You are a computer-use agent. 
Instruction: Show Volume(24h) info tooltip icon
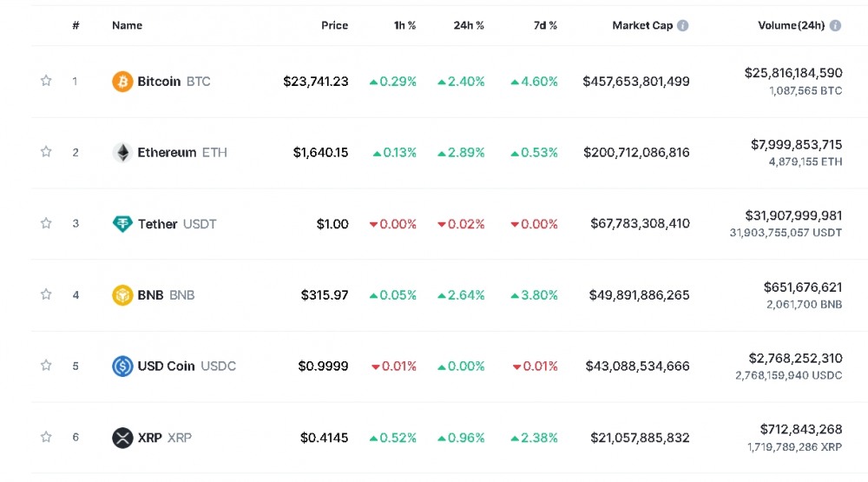(x=835, y=25)
